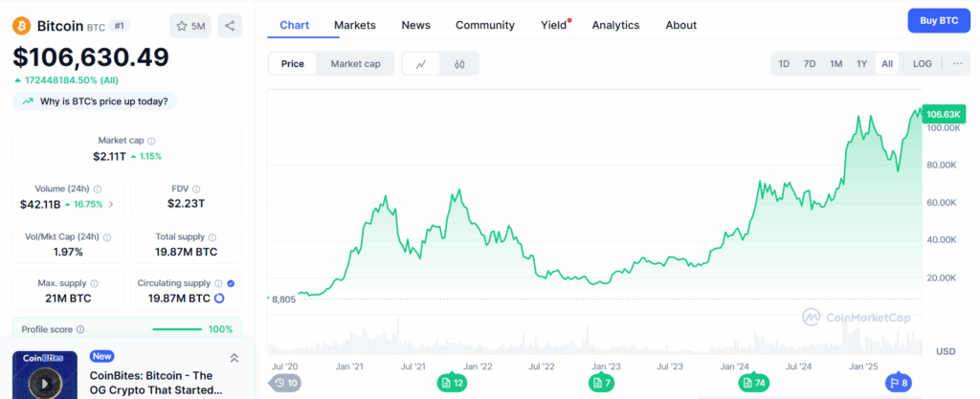Click the news marker labeled 12
This screenshot has height=399, width=980.
coord(453,383)
